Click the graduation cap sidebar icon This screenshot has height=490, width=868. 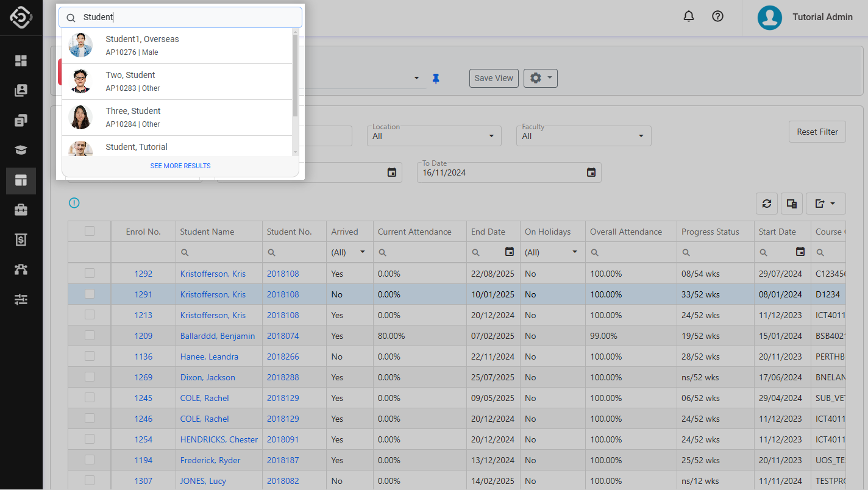[x=21, y=151]
